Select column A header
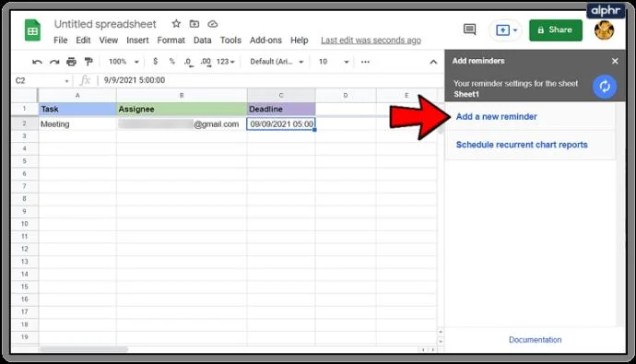The width and height of the screenshot is (636, 364). 77,95
